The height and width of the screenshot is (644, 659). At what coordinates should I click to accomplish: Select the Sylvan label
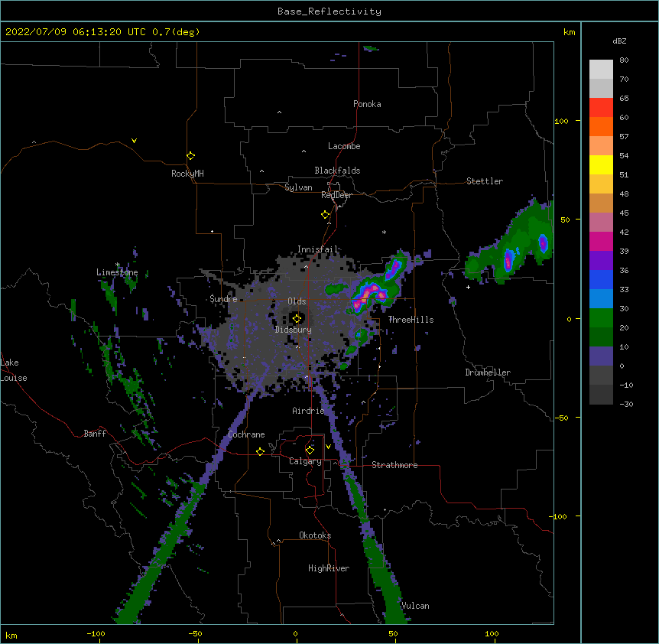click(x=298, y=187)
